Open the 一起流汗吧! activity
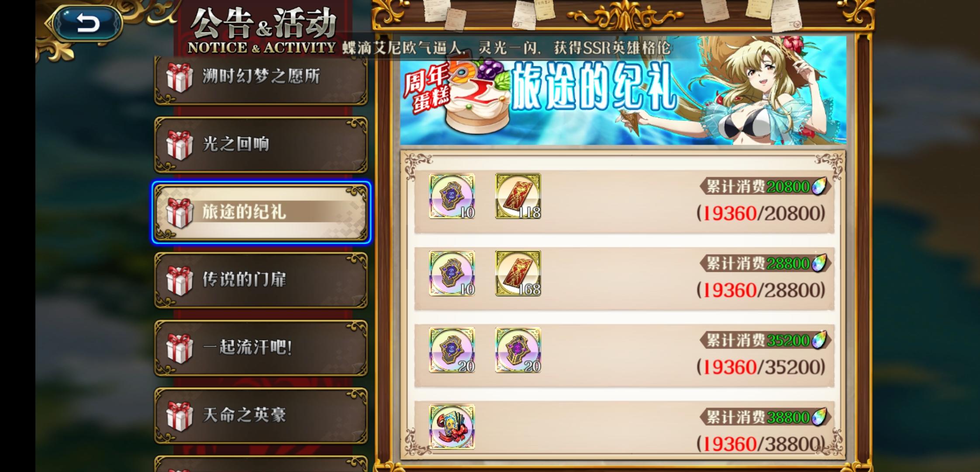This screenshot has width=980, height=472. click(261, 348)
